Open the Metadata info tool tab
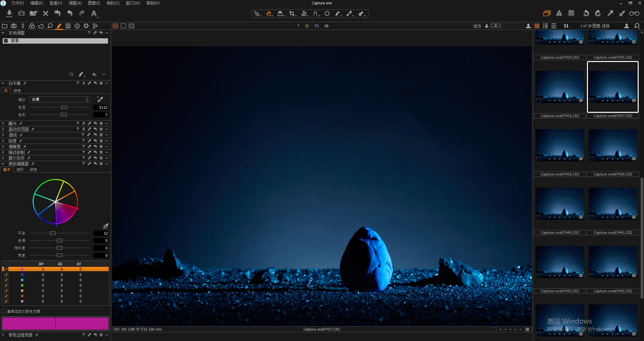 pos(77,26)
